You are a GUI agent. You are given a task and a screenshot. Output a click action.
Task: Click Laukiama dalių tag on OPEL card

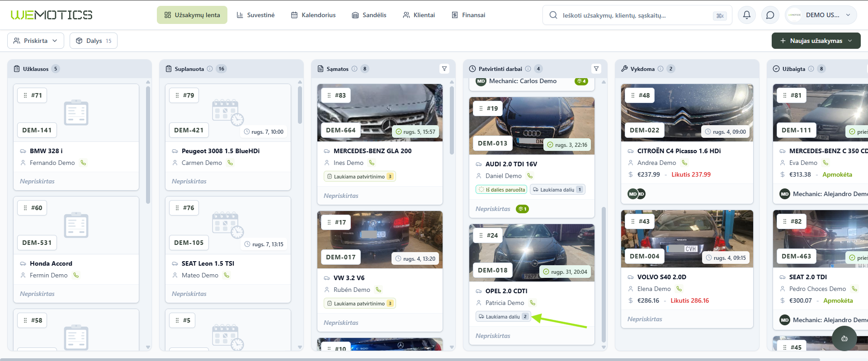coord(503,317)
